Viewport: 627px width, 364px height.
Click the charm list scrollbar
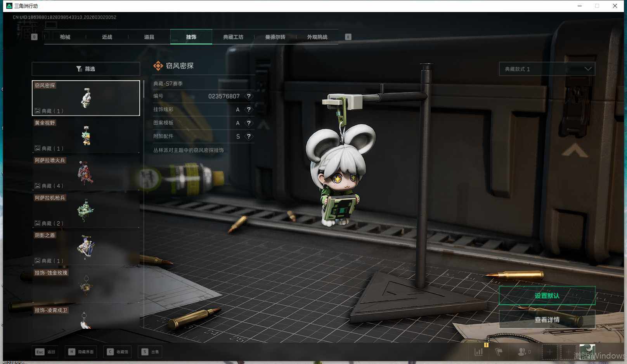(x=144, y=89)
